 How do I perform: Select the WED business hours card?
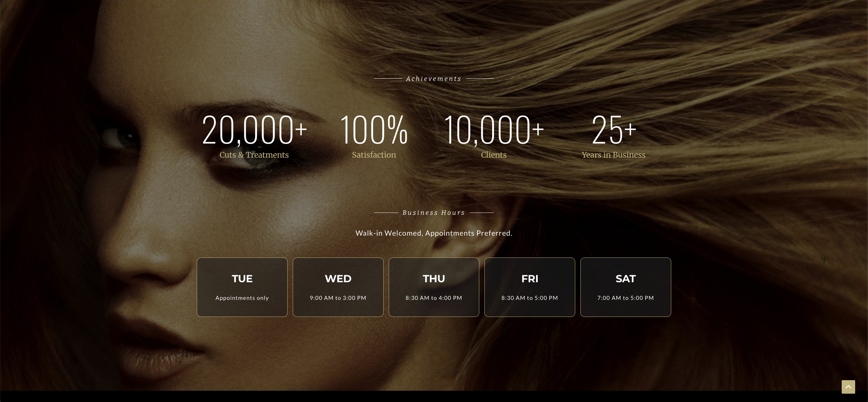[338, 287]
